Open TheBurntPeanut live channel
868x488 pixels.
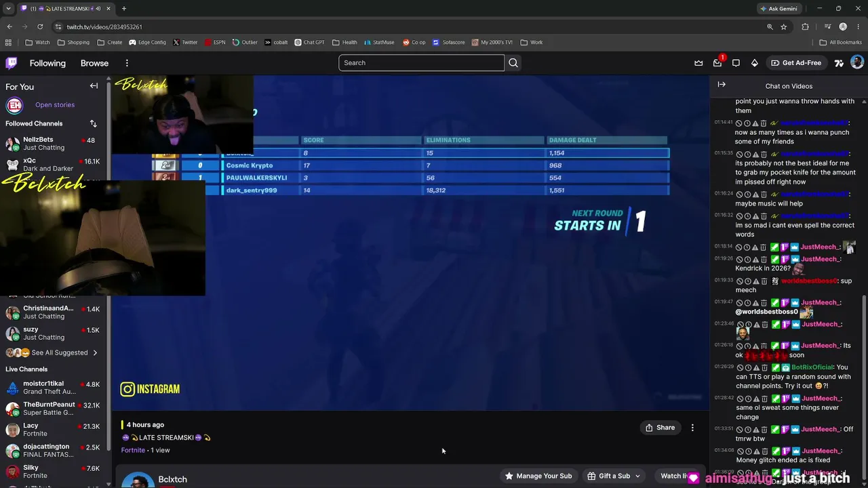pyautogui.click(x=53, y=408)
